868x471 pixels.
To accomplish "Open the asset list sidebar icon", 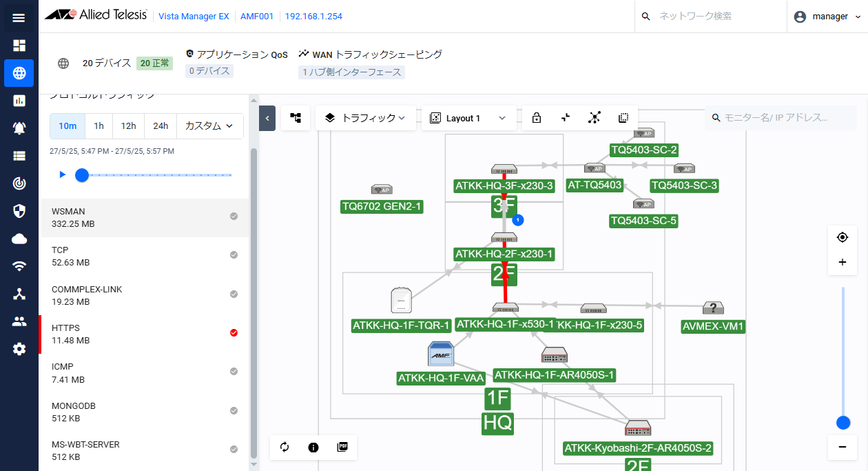I will click(19, 156).
